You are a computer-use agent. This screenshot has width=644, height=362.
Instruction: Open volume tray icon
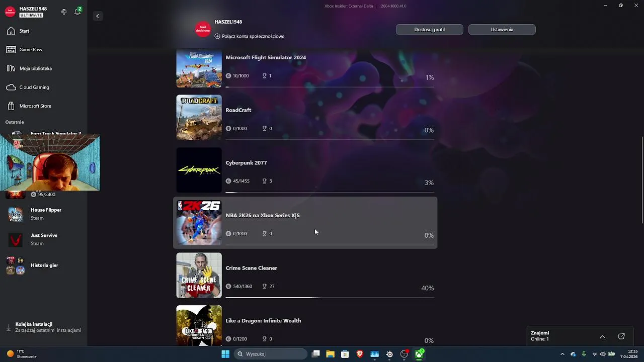point(603,354)
